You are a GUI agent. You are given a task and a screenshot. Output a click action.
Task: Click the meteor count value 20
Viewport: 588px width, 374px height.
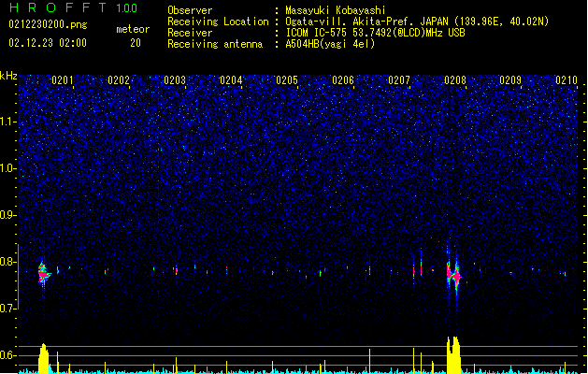[x=136, y=43]
